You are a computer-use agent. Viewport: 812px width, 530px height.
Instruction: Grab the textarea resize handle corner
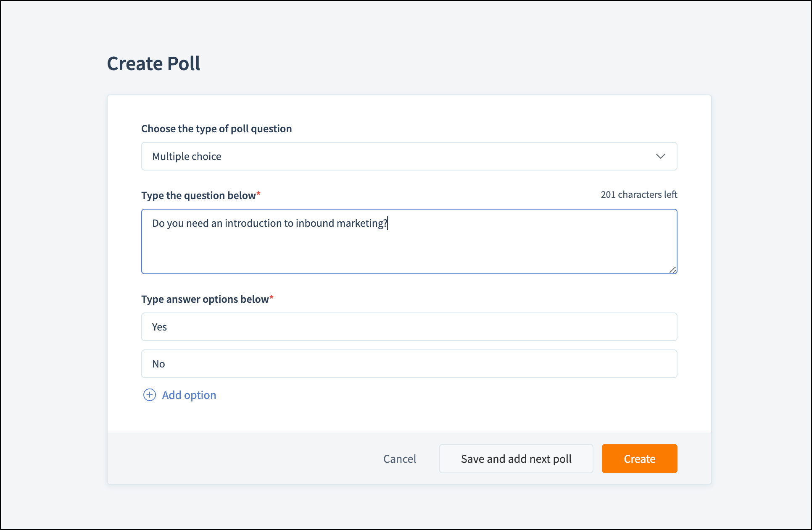click(672, 270)
